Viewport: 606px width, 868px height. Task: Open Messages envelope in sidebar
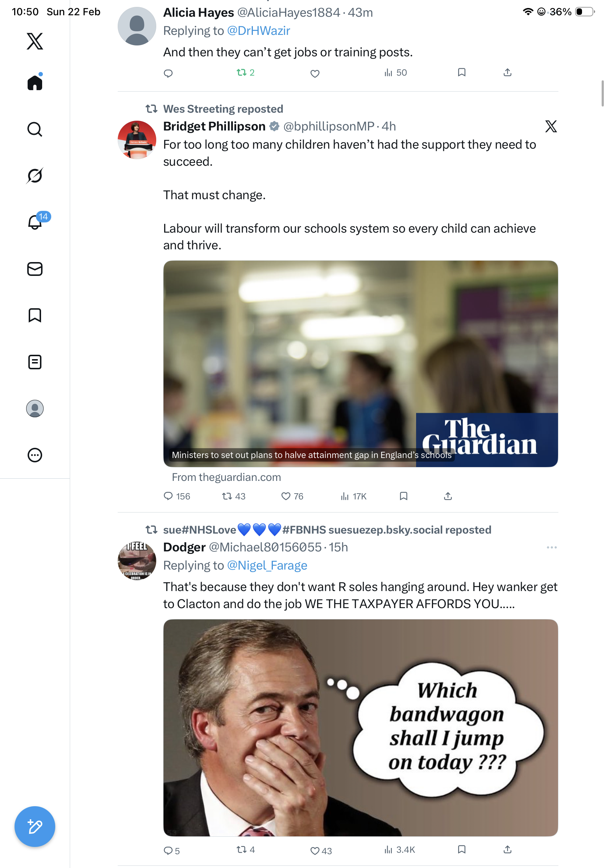coord(35,269)
